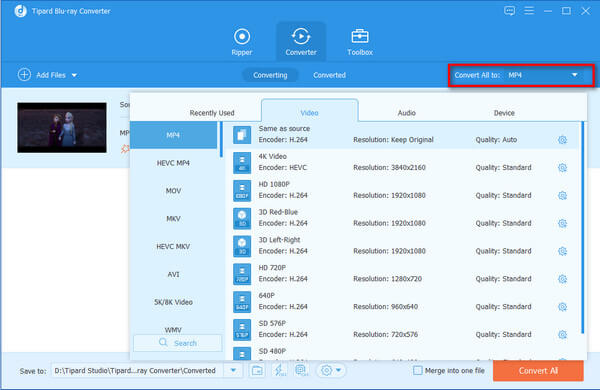600x390 pixels.
Task: Click 'Resolution: 960x640' text
Action: tap(385, 307)
